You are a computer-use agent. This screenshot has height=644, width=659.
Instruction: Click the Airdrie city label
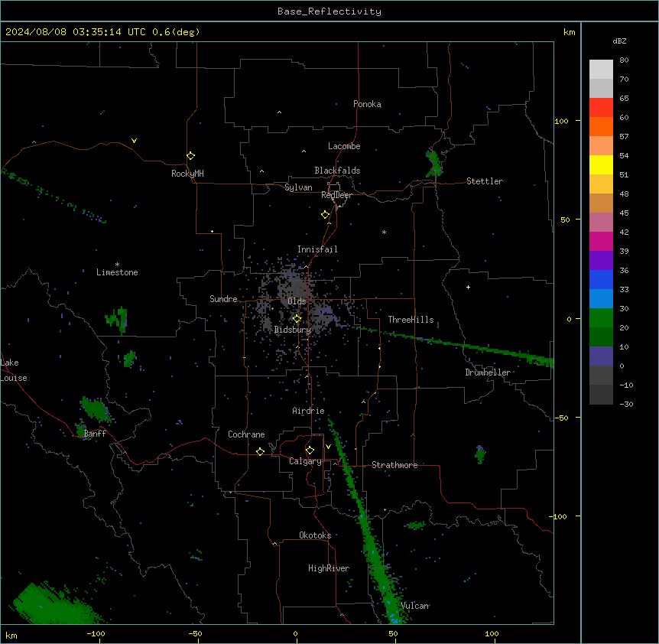click(x=308, y=411)
